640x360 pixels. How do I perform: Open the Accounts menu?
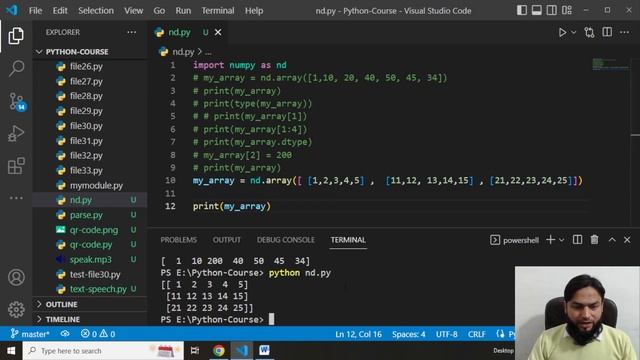pos(16,277)
